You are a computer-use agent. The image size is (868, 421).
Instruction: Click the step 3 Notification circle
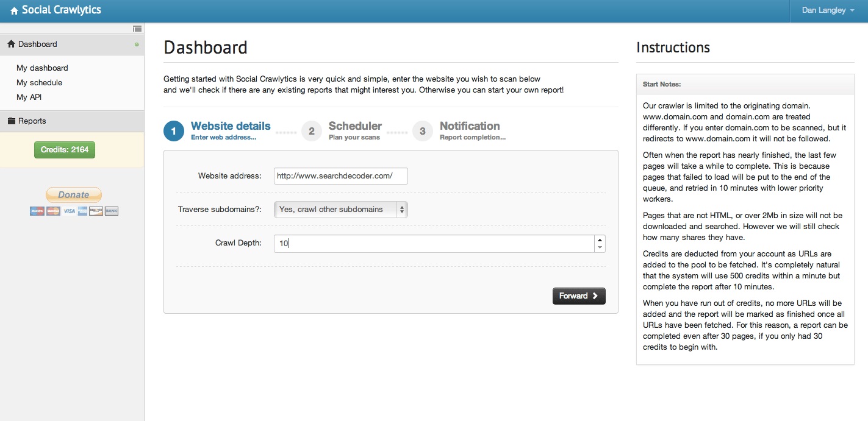(x=423, y=132)
